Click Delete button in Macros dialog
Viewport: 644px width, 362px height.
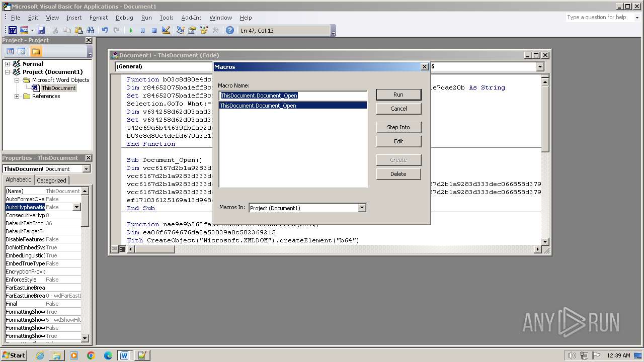click(x=398, y=174)
